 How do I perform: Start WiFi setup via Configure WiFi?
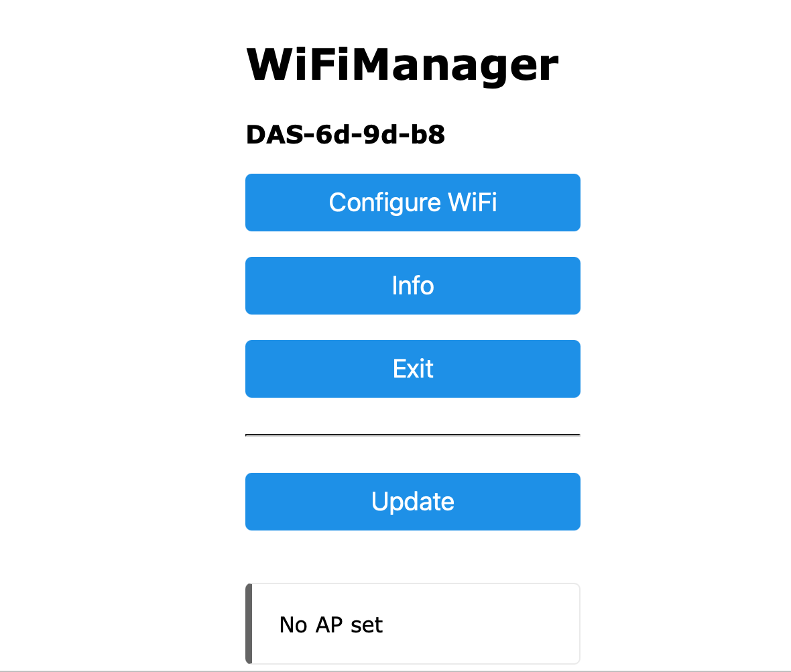point(412,203)
